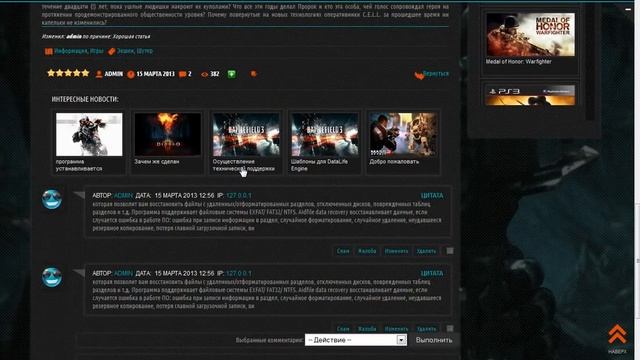Open the Экшен tag link

click(125, 51)
